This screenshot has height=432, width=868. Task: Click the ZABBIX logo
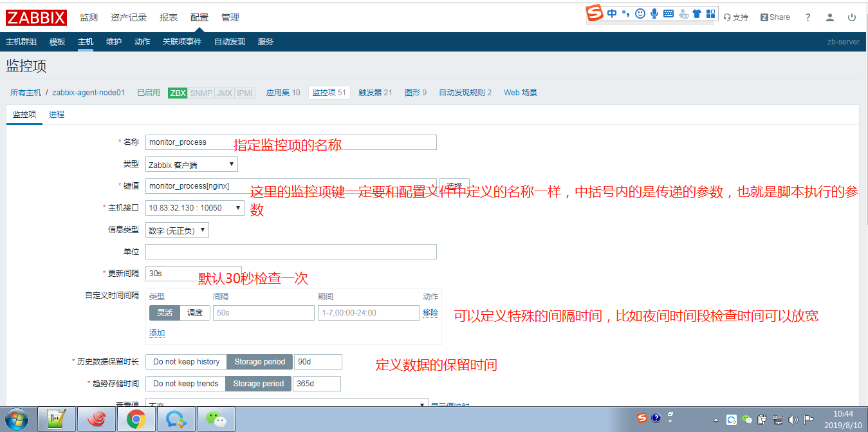pos(37,17)
